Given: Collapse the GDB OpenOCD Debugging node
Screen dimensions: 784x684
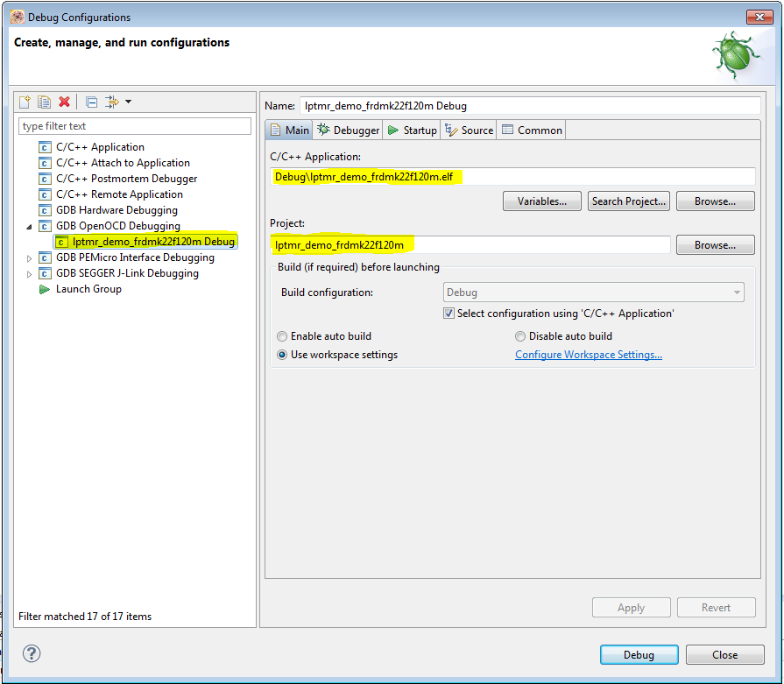Looking at the screenshot, I should tap(30, 227).
